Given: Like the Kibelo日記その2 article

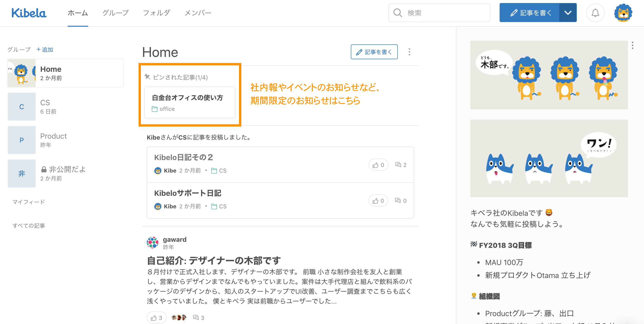Looking at the screenshot, I should pos(378,165).
